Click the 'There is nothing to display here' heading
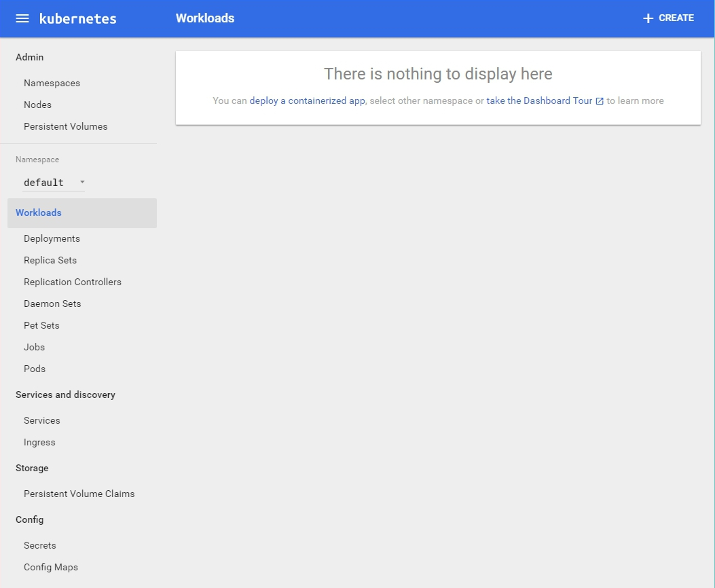 point(438,74)
